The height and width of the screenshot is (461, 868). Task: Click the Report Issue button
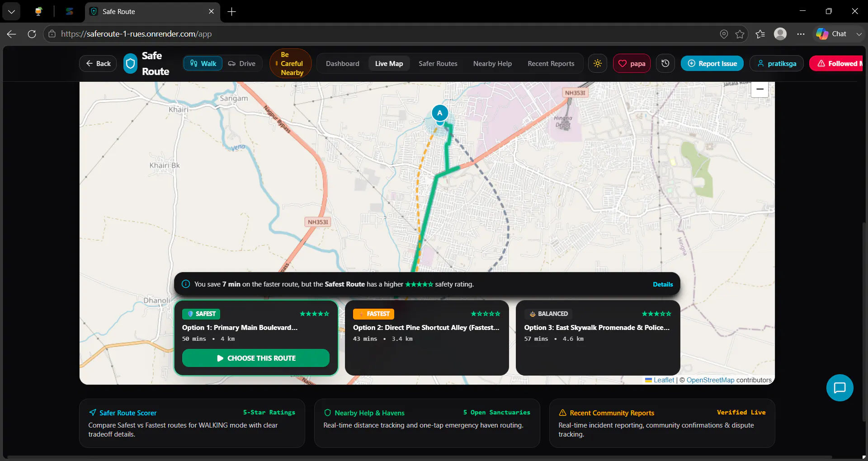click(712, 63)
